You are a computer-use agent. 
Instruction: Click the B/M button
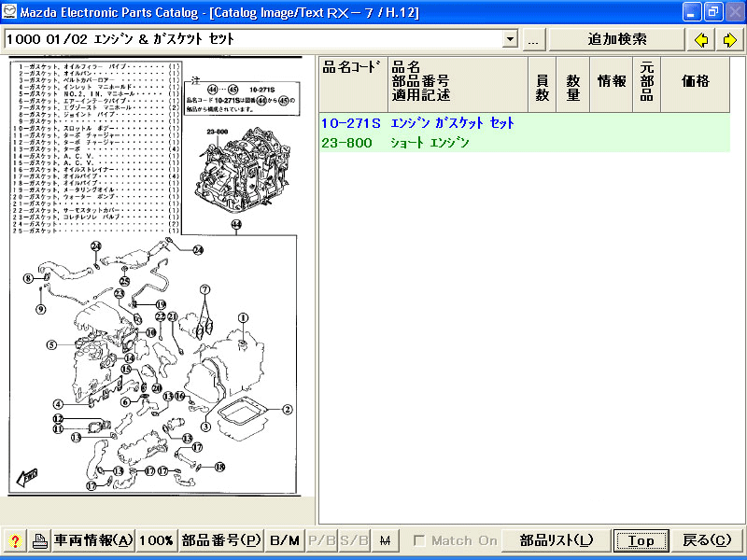pos(285,540)
